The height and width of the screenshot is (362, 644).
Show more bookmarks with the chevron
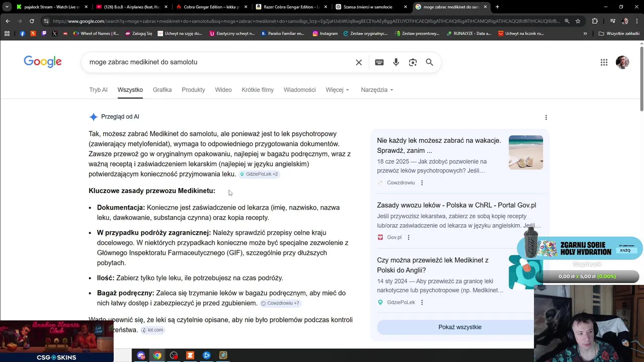coord(585,34)
